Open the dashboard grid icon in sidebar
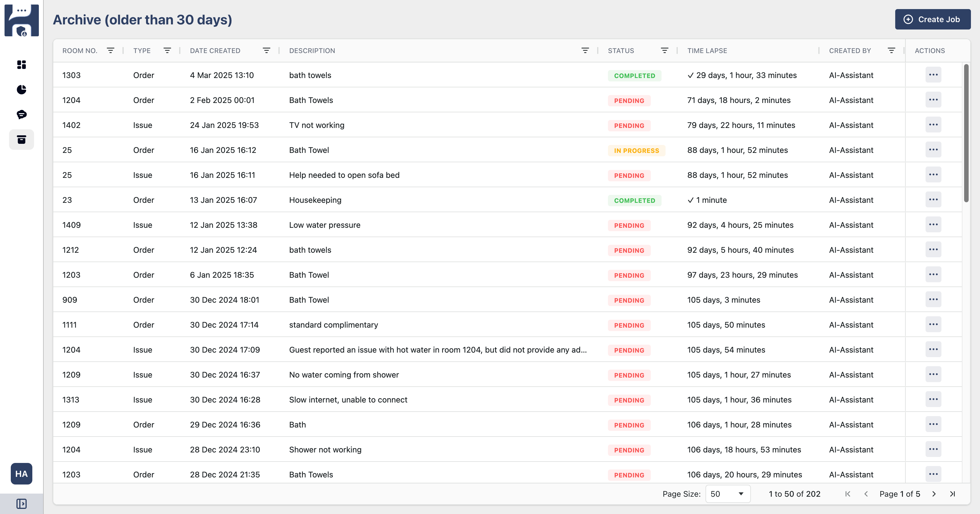This screenshot has height=514, width=980. click(22, 65)
